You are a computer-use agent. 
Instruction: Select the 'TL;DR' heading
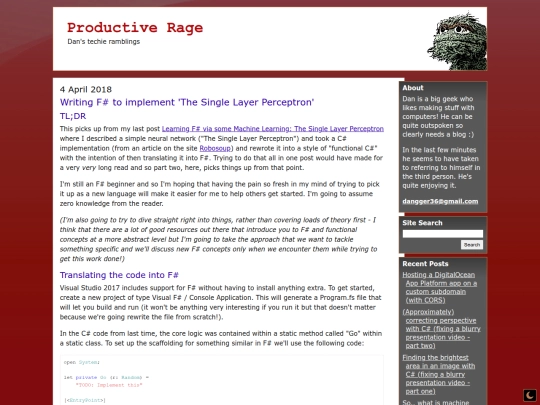(x=73, y=116)
